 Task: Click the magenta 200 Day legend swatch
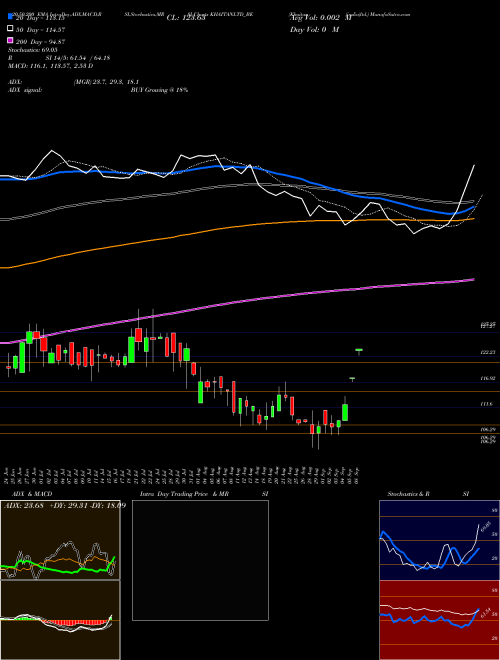(11, 41)
